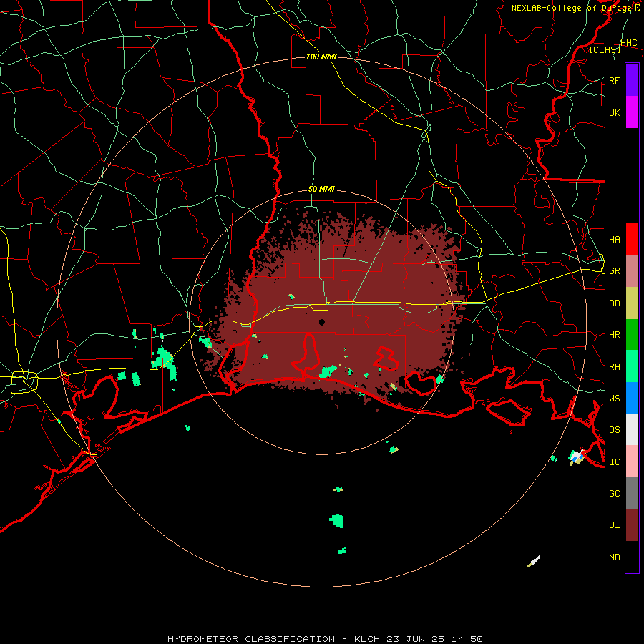The height and width of the screenshot is (644, 644).
Task: Pick the light green RA swatch
Action: 632,366
